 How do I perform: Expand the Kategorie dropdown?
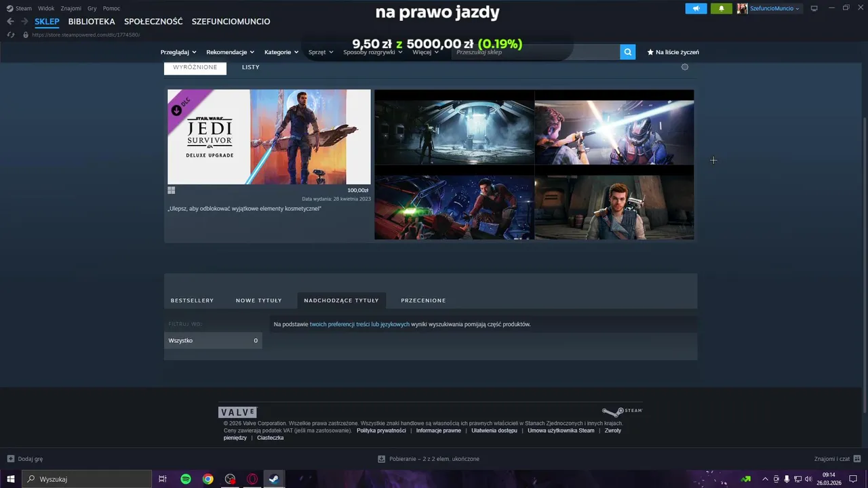281,52
